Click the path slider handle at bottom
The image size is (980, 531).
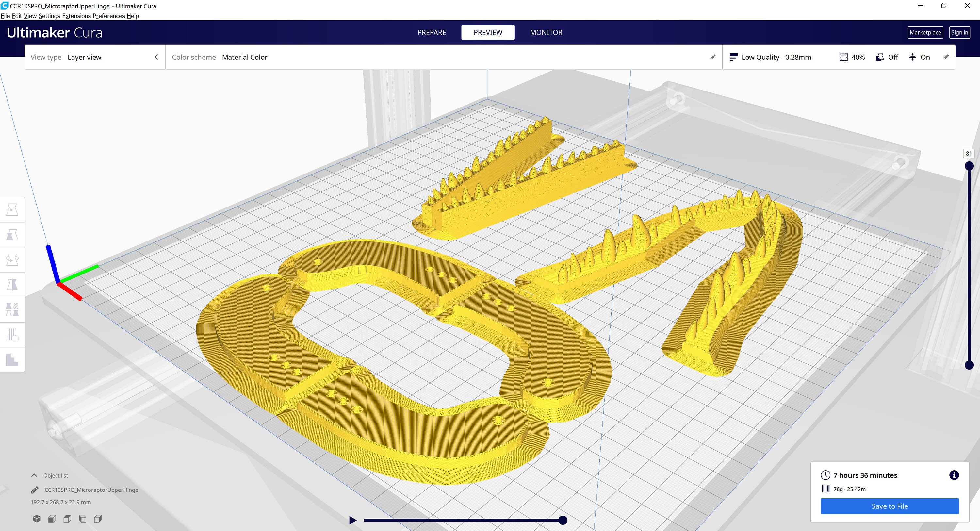tap(563, 520)
